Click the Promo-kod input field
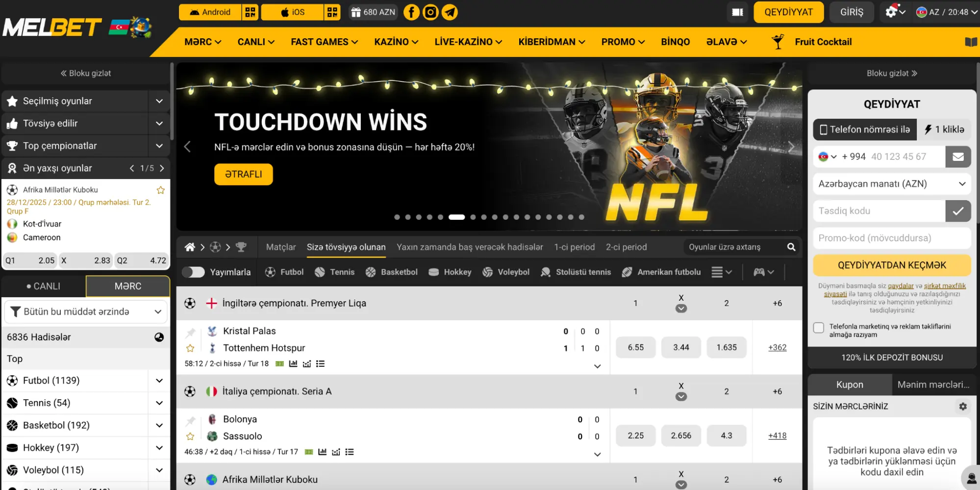 tap(892, 238)
